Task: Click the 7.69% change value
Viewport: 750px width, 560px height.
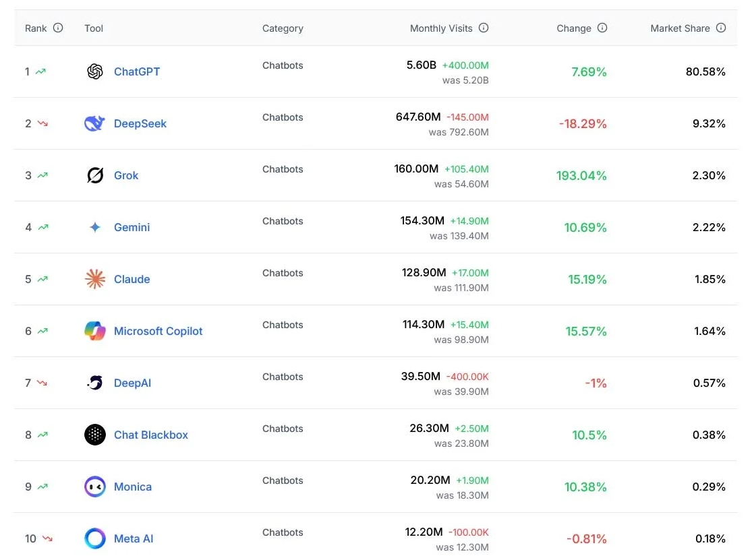Action: coord(589,71)
